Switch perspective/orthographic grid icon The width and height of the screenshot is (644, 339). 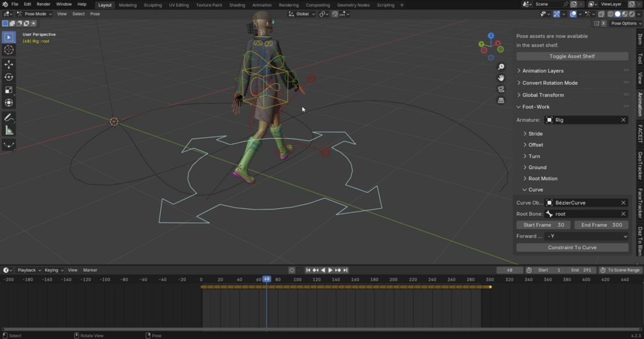coord(501,100)
